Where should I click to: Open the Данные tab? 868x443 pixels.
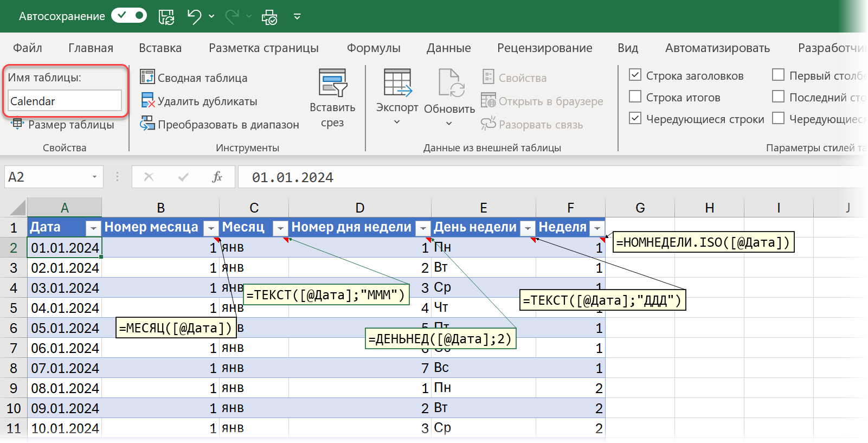448,48
